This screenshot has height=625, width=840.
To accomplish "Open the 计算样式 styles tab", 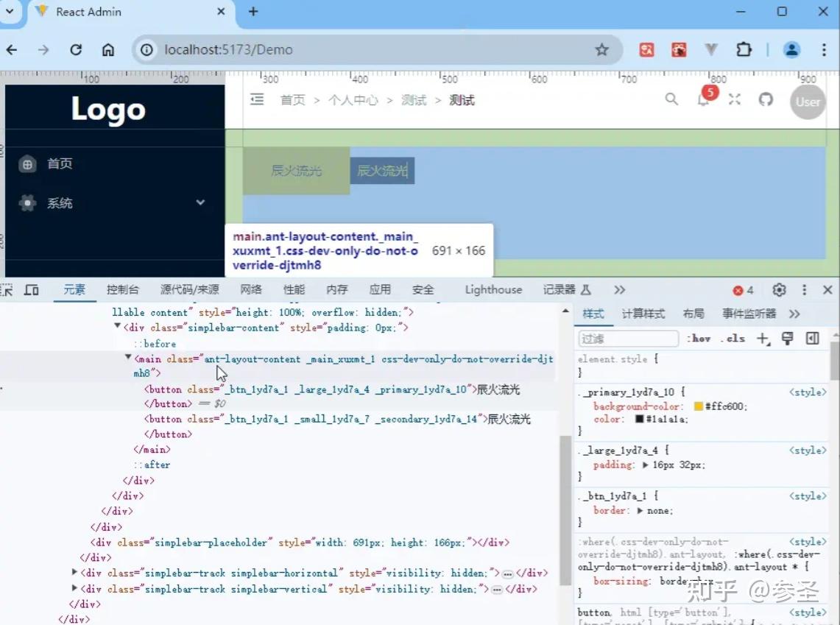I will [643, 313].
